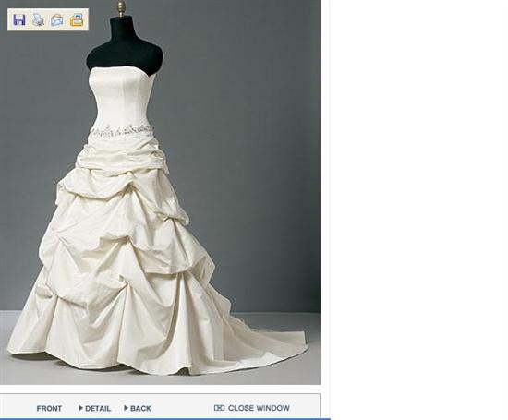
Task: Open the My Pictures folder icon
Action: click(77, 19)
